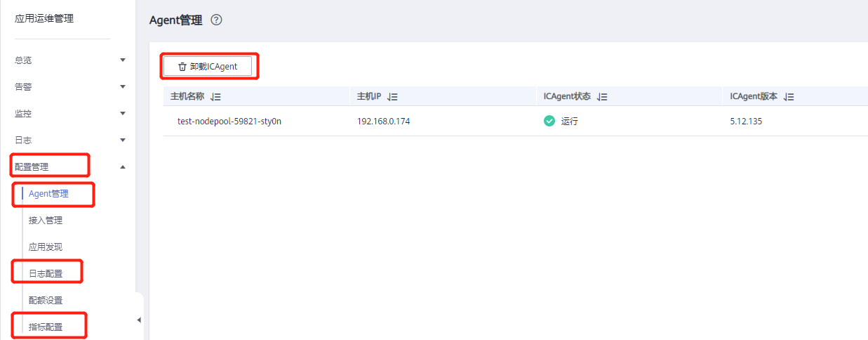Open 配额设置 in the sidebar
Viewport: 868px width, 340px height.
click(46, 301)
